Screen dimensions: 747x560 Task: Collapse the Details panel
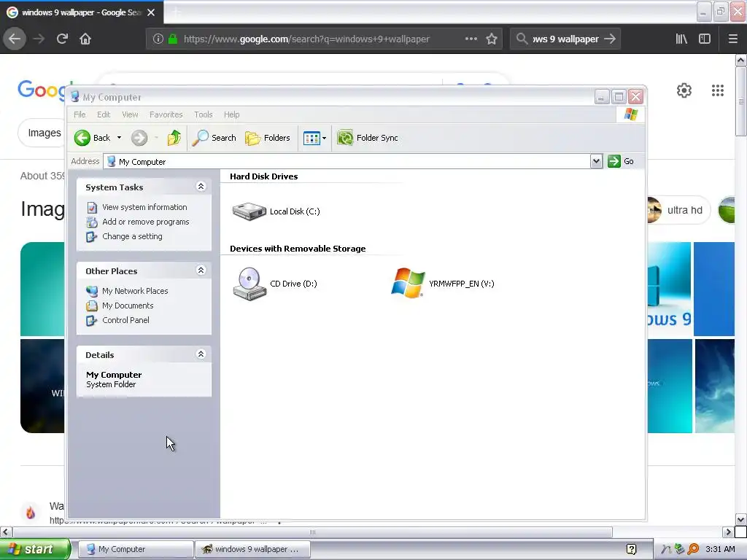coord(201,354)
